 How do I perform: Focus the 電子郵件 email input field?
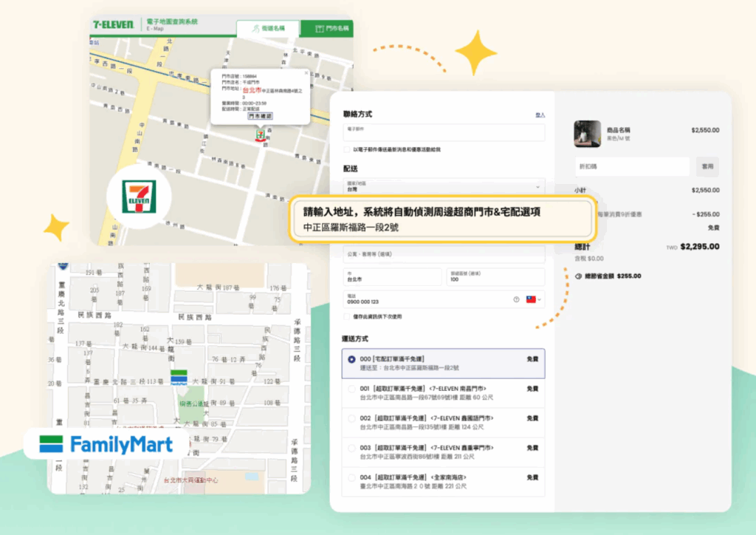click(x=444, y=133)
